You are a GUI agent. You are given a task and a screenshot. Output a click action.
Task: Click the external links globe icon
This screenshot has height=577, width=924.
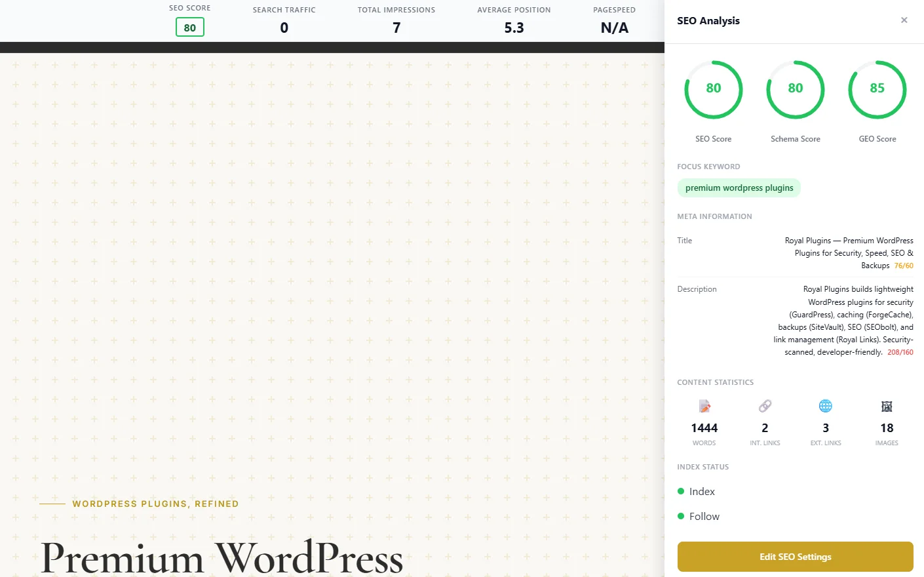825,406
